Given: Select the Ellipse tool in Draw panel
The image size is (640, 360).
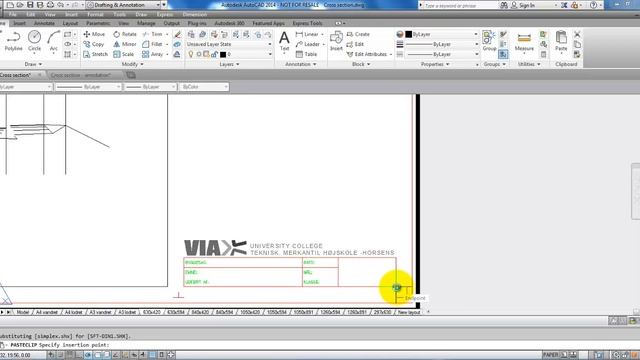Looking at the screenshot, I should tap(68, 44).
